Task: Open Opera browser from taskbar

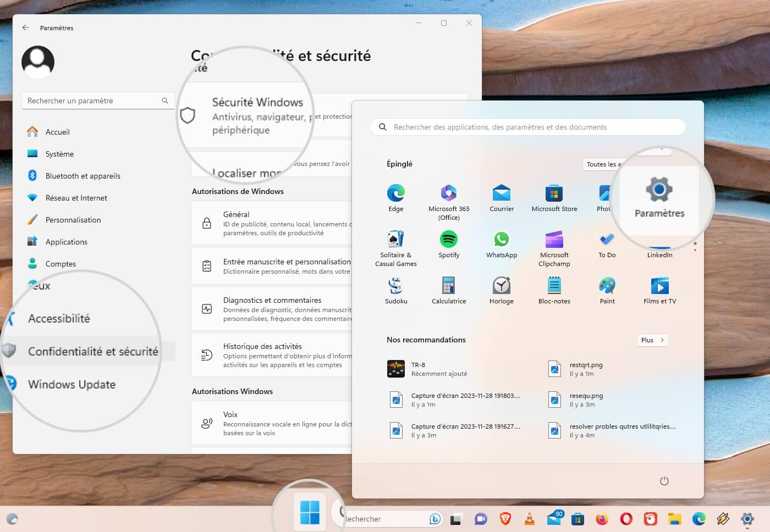Action: pos(626,518)
